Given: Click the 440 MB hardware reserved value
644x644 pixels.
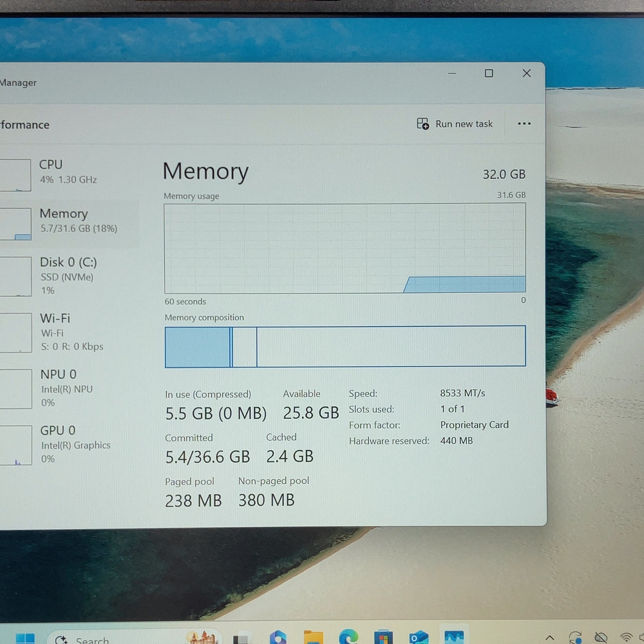Looking at the screenshot, I should coord(457,441).
